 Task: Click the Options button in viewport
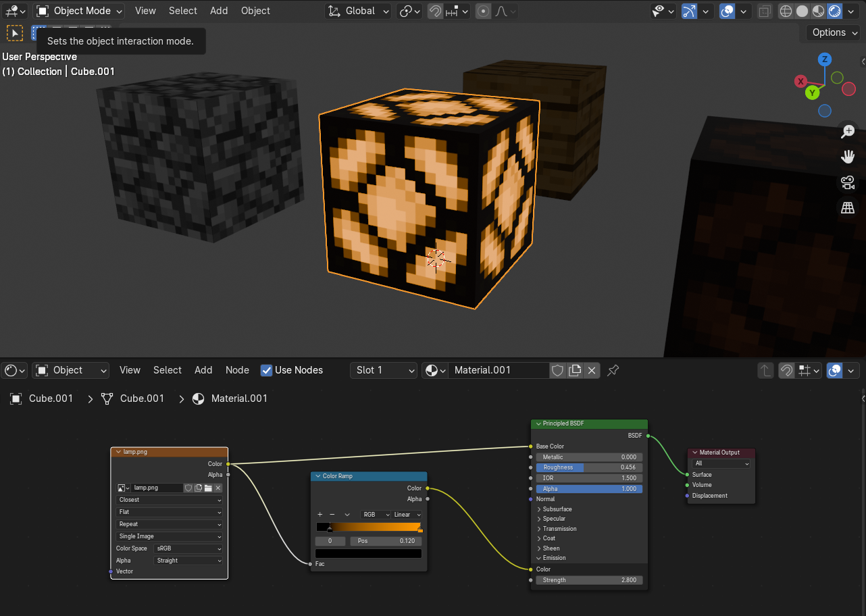835,32
